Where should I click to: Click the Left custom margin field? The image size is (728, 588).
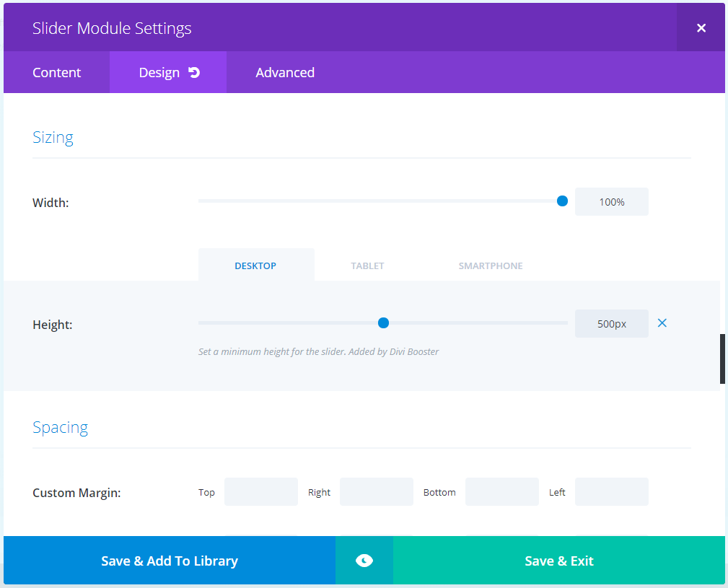pyautogui.click(x=611, y=491)
